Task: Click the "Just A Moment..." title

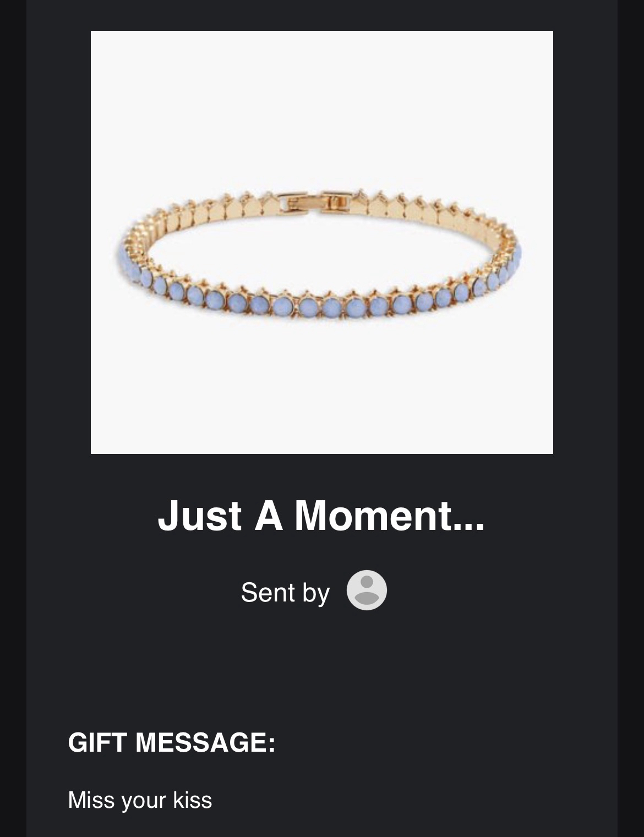Action: coord(321,516)
